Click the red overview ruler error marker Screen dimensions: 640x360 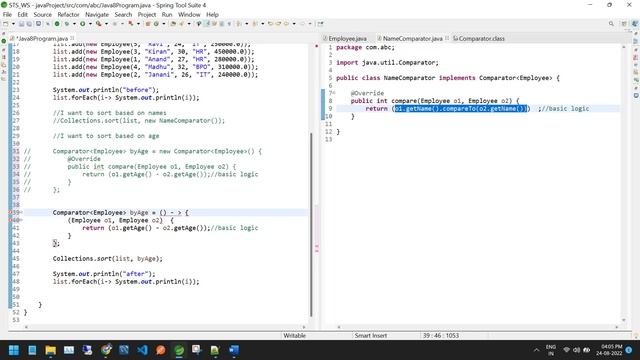[316, 46]
